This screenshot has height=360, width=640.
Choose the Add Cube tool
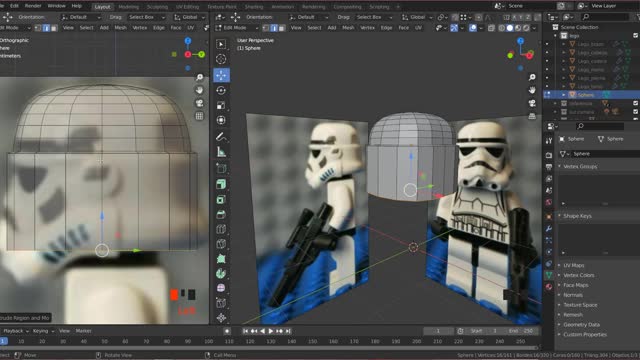pos(221,168)
